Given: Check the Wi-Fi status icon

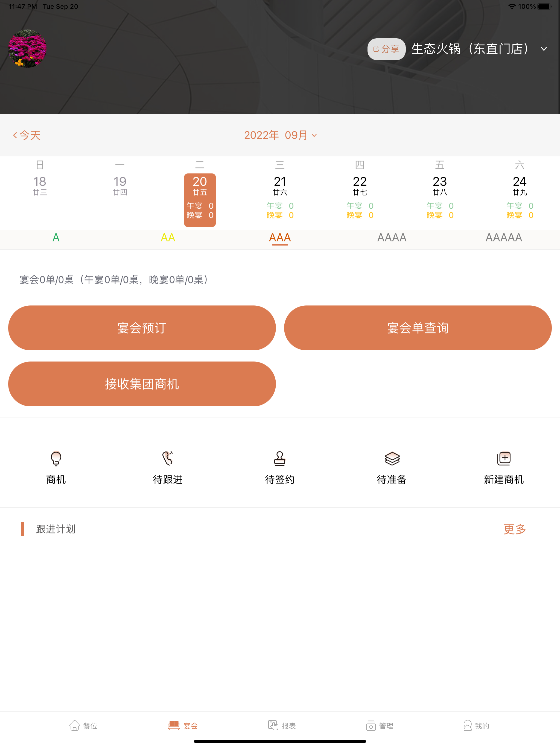Looking at the screenshot, I should point(512,6).
